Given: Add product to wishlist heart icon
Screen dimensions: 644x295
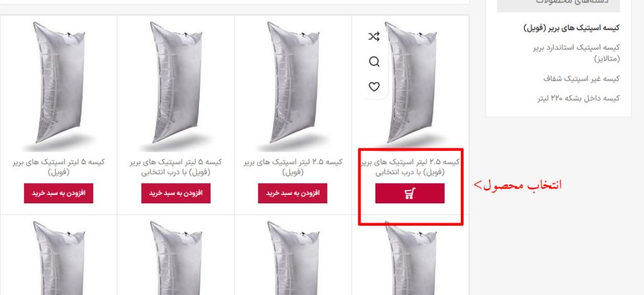Looking at the screenshot, I should [374, 87].
